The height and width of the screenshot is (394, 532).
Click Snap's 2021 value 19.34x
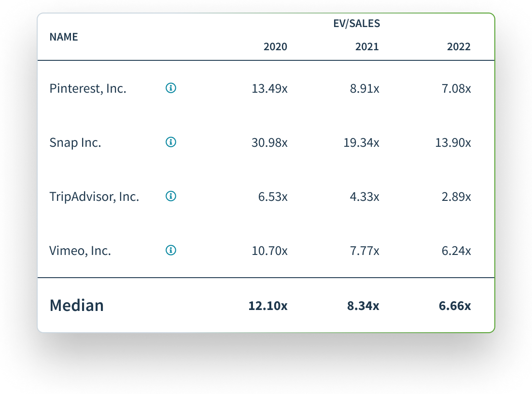tap(361, 143)
